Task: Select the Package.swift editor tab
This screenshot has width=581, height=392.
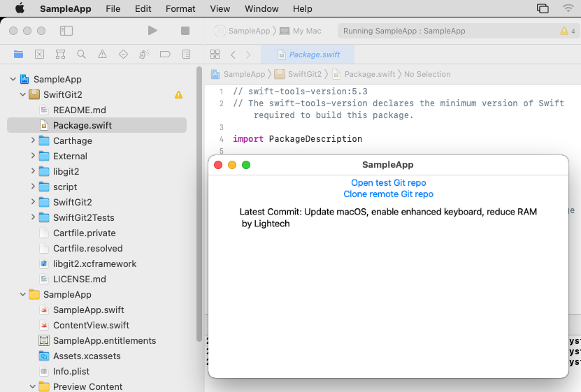Action: point(308,55)
